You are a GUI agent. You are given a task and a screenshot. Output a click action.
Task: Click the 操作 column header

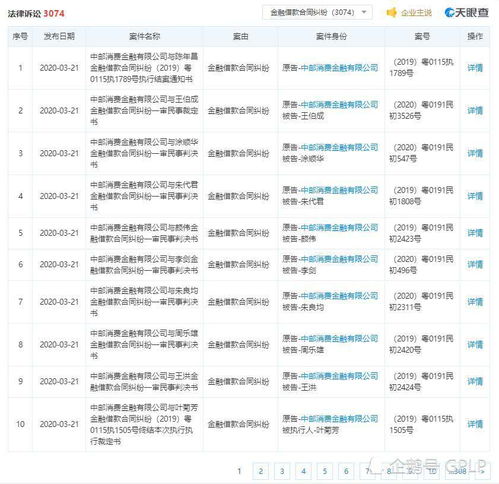pos(475,36)
